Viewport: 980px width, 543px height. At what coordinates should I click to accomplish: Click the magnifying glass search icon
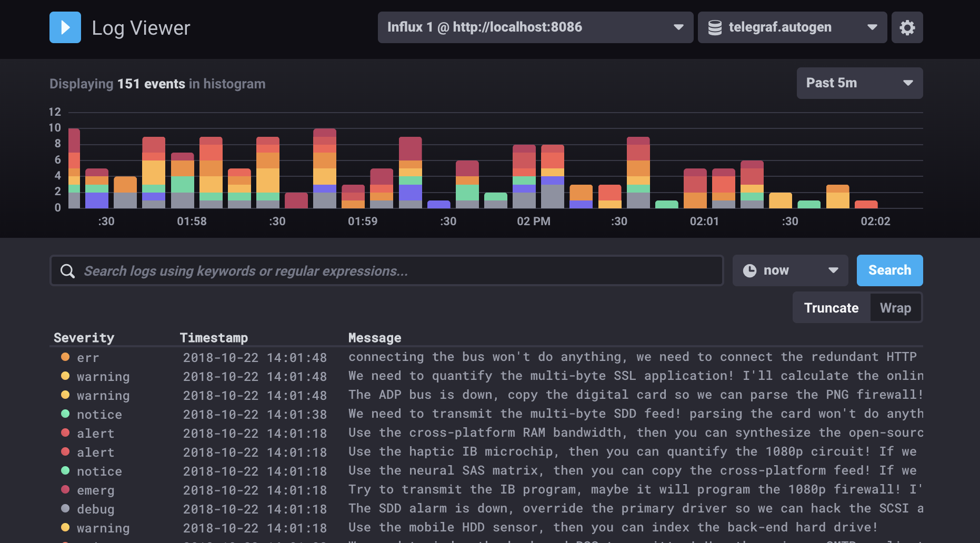(68, 271)
